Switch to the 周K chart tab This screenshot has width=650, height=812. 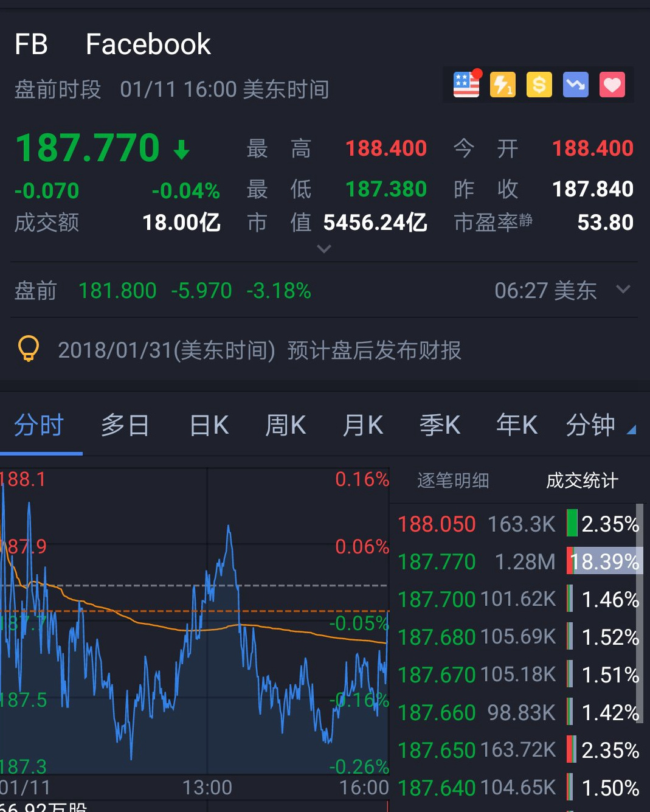coord(286,425)
